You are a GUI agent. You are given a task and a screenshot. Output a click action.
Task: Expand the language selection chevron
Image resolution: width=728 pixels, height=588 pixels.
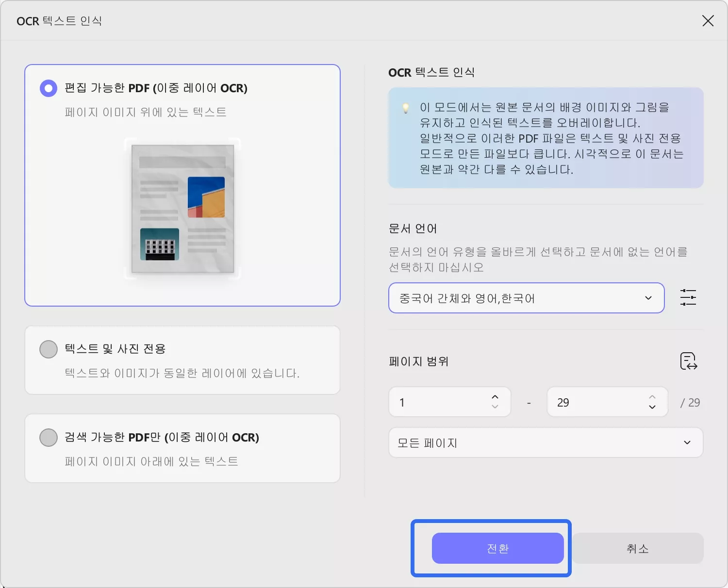[x=648, y=298]
